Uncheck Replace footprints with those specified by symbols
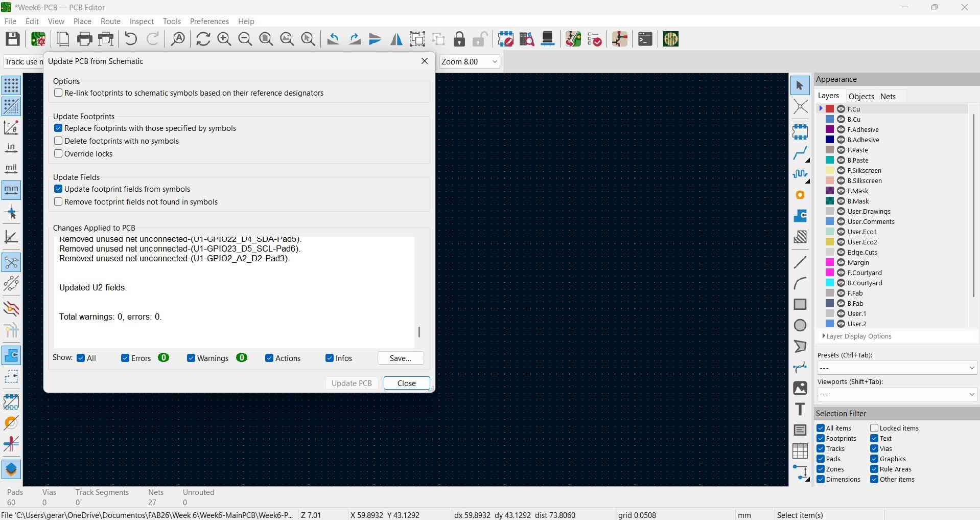The height and width of the screenshot is (520, 980). point(58,128)
